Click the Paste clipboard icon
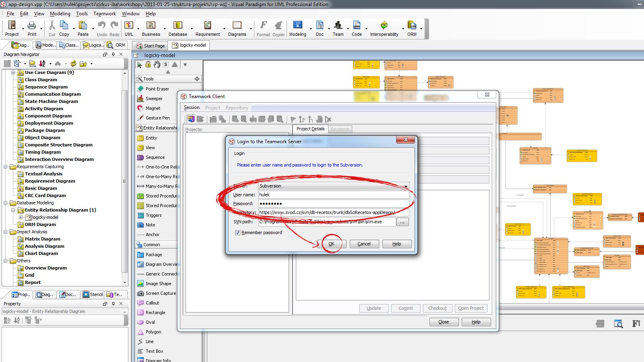This screenshot has height=362, width=644. tap(83, 25)
